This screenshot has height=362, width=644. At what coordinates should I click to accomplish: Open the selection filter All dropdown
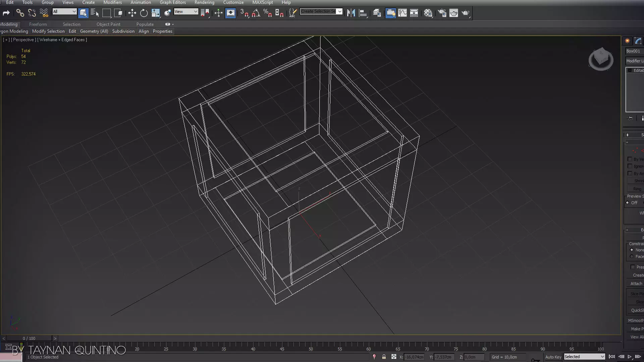point(65,12)
